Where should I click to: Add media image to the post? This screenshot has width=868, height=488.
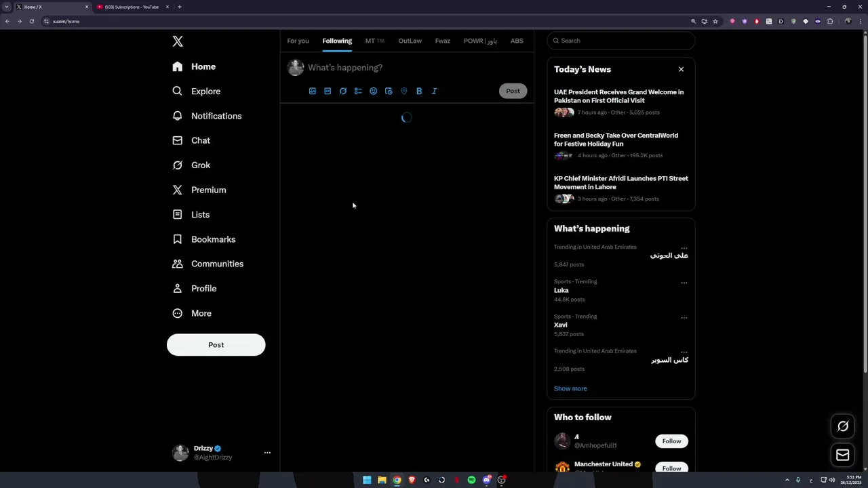313,91
